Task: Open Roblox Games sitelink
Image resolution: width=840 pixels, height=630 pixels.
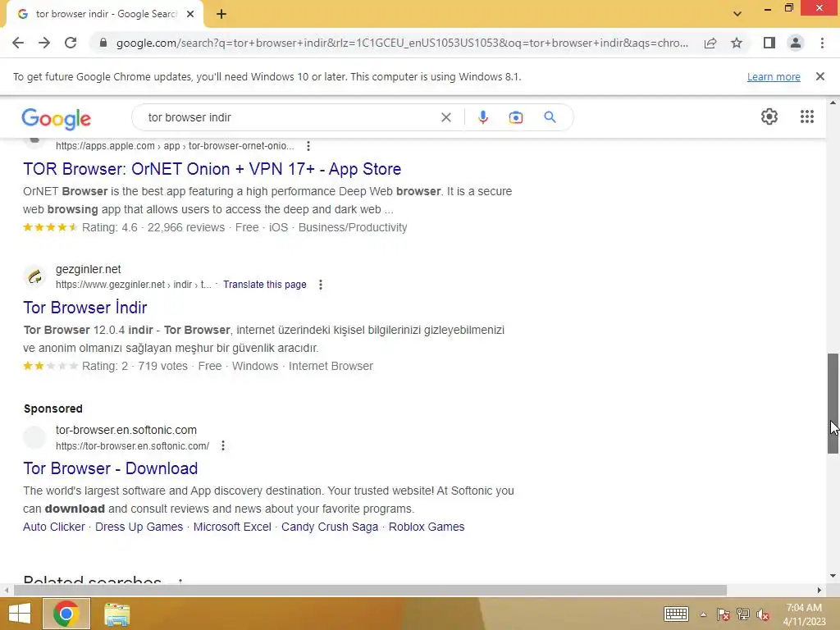Action: point(427,527)
